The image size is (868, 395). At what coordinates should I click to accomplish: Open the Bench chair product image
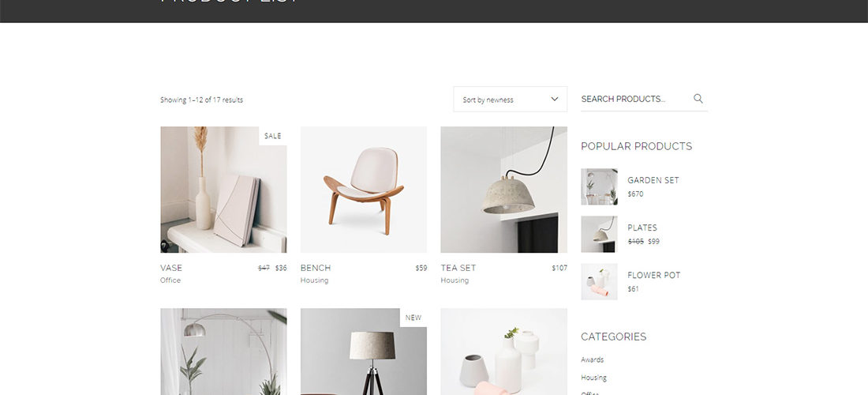pos(364,190)
